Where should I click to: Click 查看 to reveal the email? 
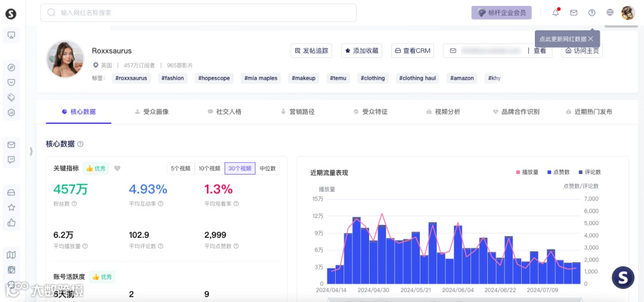click(x=540, y=51)
